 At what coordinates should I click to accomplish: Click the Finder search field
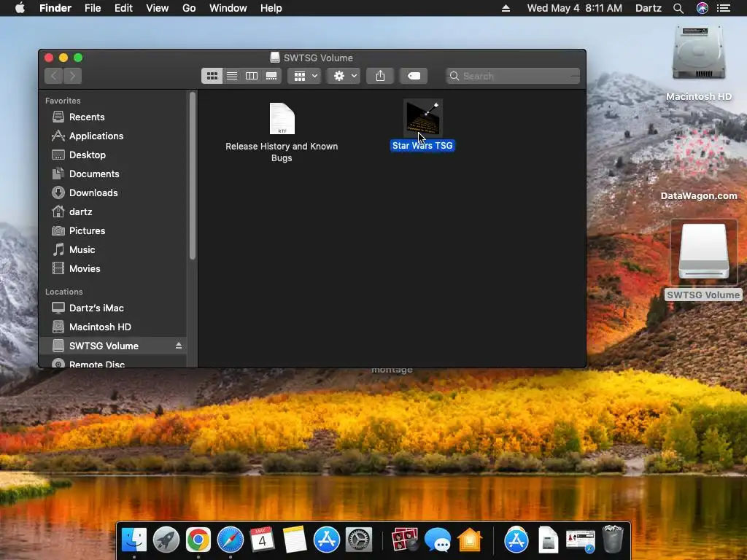click(x=513, y=76)
